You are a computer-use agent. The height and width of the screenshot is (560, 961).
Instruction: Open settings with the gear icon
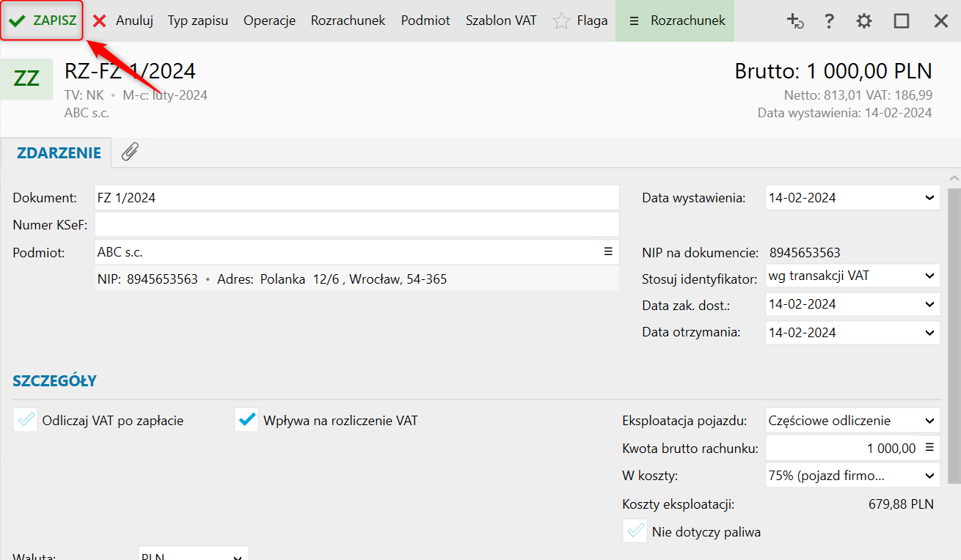pos(864,21)
